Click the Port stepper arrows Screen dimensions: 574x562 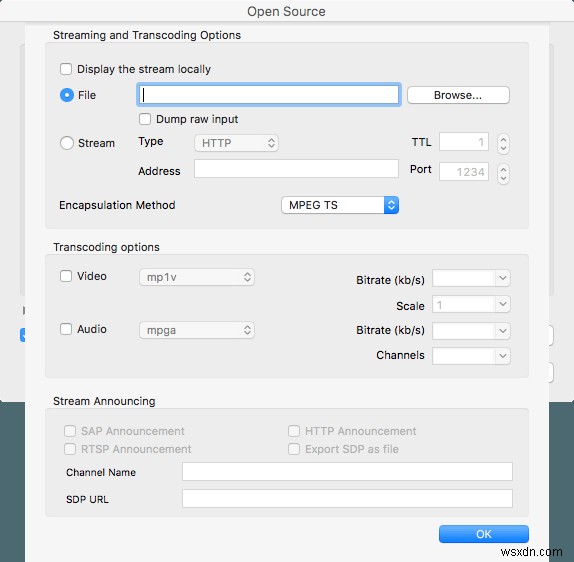click(503, 173)
